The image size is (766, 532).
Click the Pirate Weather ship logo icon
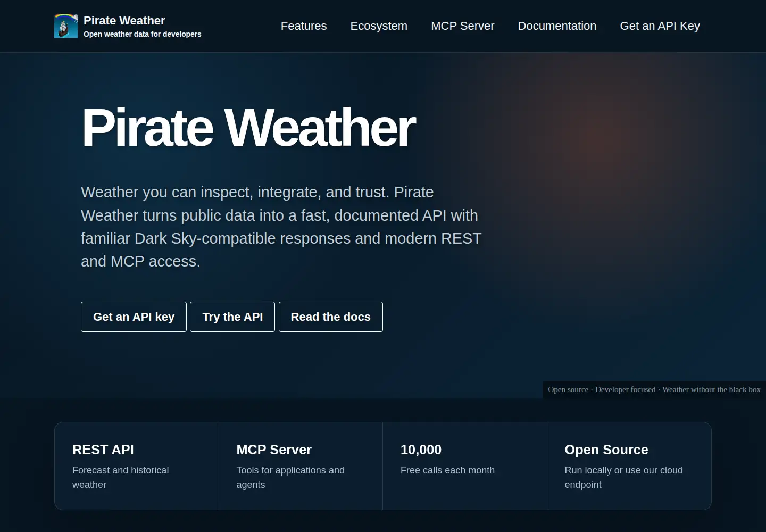(x=66, y=26)
